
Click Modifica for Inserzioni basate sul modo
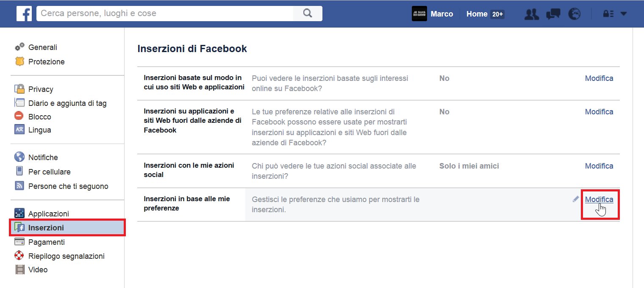[x=599, y=78]
